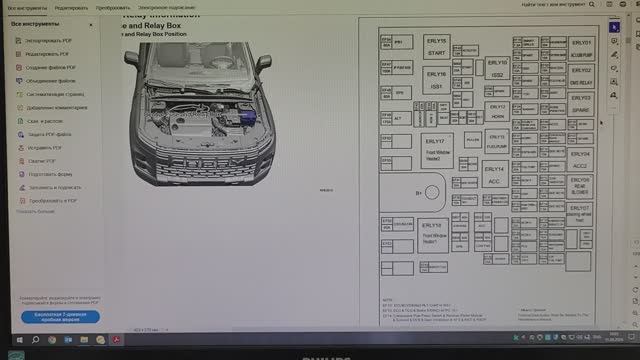Open the Windows Start menu
This screenshot has width=640, height=360.
pos(19,340)
